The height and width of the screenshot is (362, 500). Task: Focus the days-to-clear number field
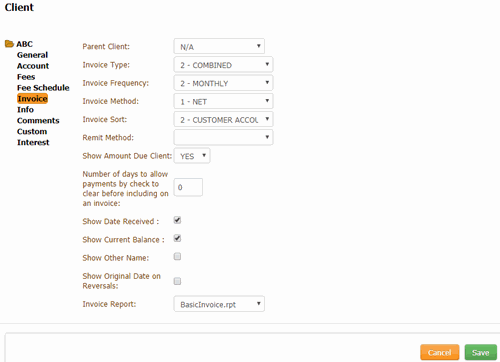pos(188,187)
